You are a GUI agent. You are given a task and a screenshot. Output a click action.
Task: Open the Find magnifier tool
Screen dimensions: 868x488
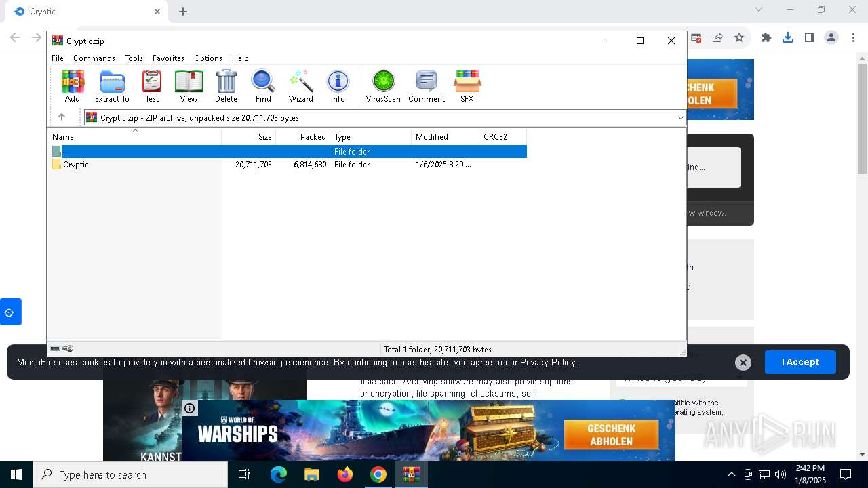(x=263, y=86)
